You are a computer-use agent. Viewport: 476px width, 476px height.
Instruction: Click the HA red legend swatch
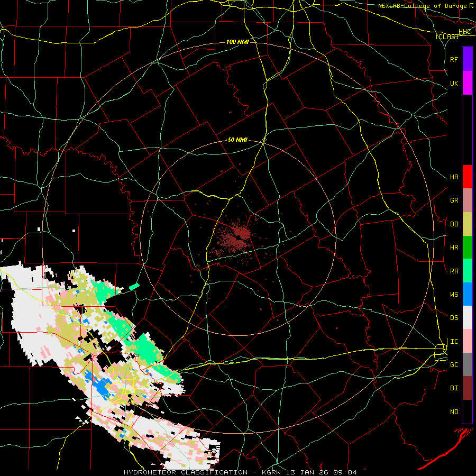point(467,177)
